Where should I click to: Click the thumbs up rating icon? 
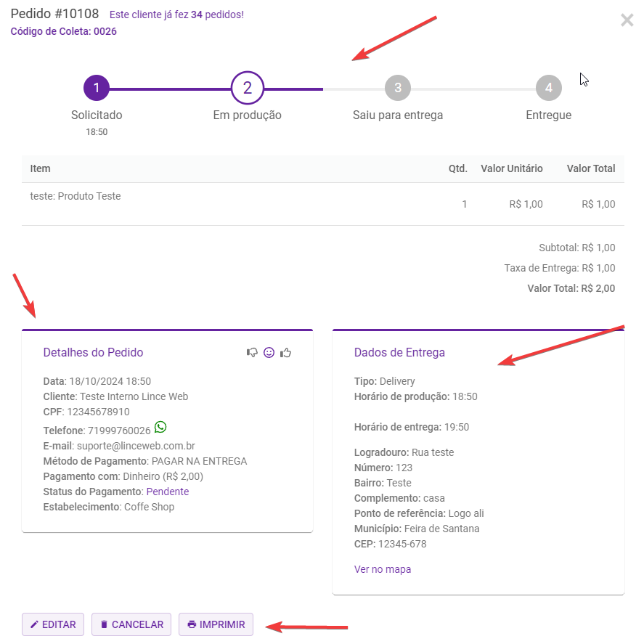point(285,353)
